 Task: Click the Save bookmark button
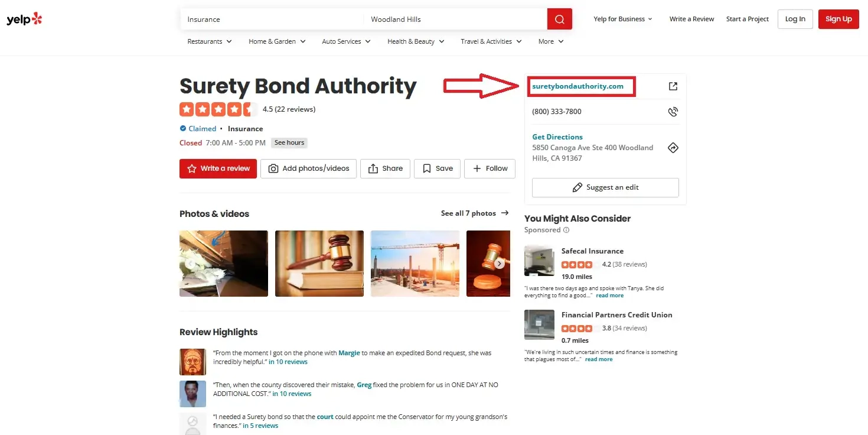(x=438, y=168)
